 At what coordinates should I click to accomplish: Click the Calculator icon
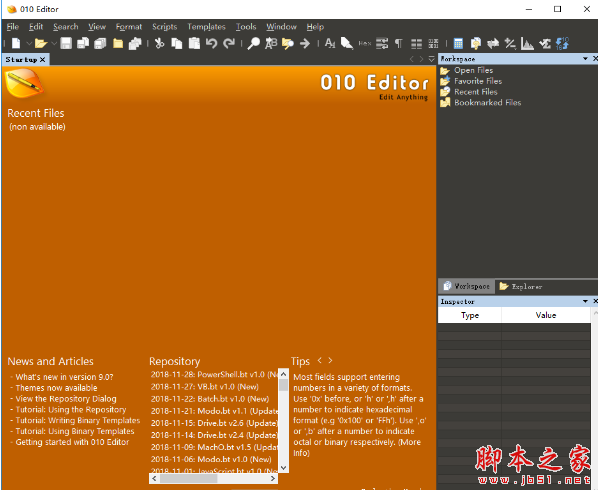(458, 43)
